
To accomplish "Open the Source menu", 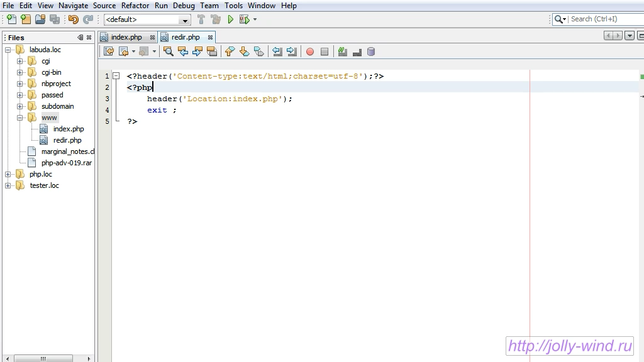I will tap(104, 6).
